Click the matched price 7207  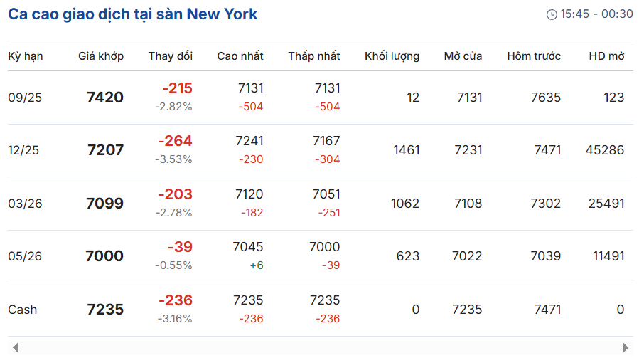105,150
